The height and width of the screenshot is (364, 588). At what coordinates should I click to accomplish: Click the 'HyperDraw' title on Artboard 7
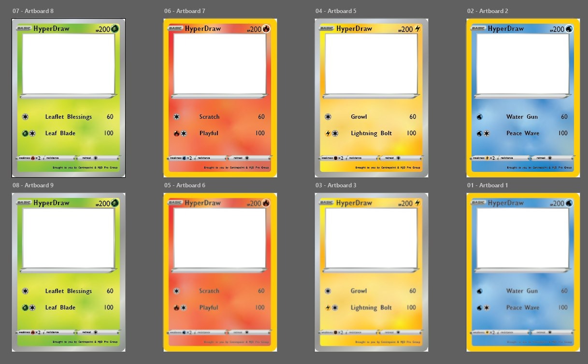pos(203,28)
